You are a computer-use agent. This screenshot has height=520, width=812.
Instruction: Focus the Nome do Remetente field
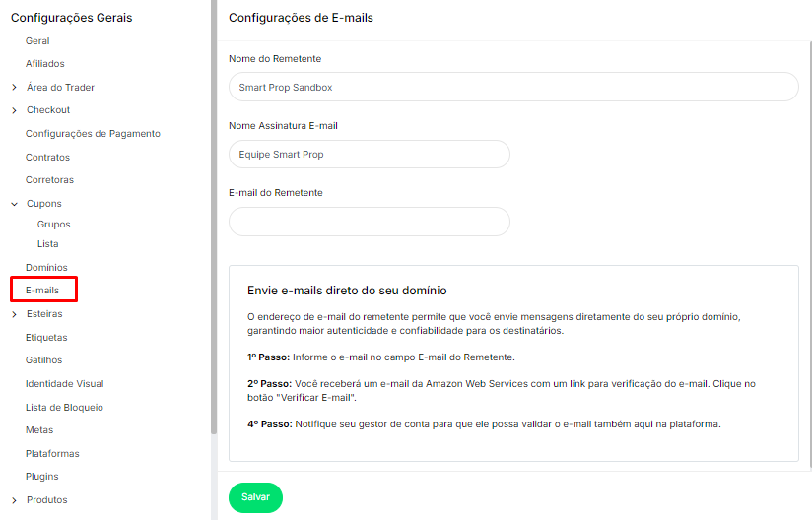[512, 87]
